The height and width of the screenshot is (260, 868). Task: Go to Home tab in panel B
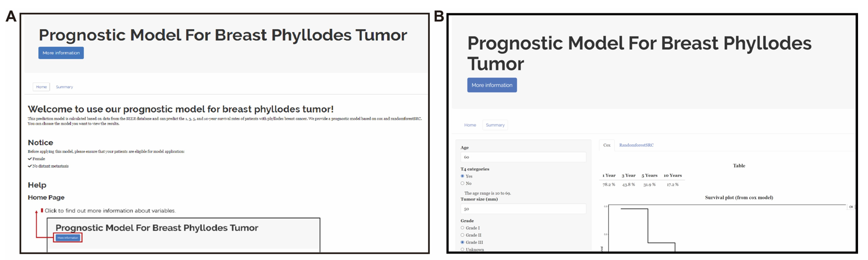point(470,125)
